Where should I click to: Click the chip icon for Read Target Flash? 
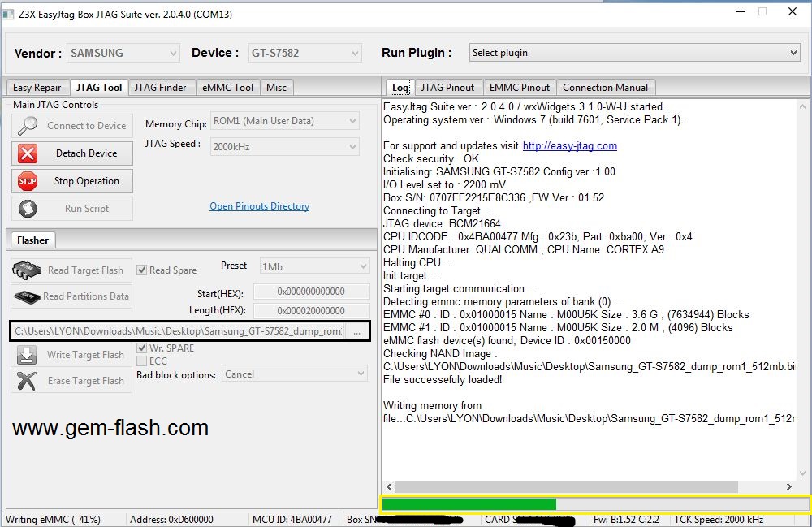pos(27,270)
